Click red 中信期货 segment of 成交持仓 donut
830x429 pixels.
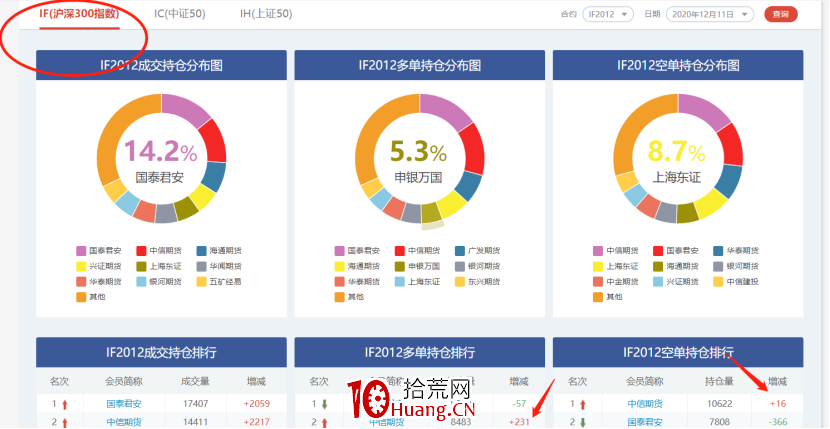(213, 141)
